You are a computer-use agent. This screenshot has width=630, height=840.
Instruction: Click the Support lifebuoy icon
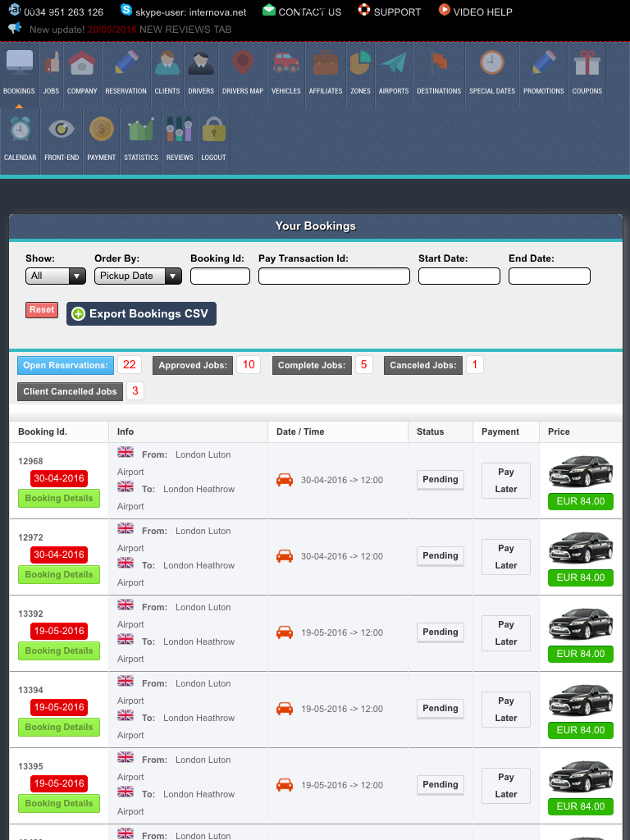coord(364,9)
